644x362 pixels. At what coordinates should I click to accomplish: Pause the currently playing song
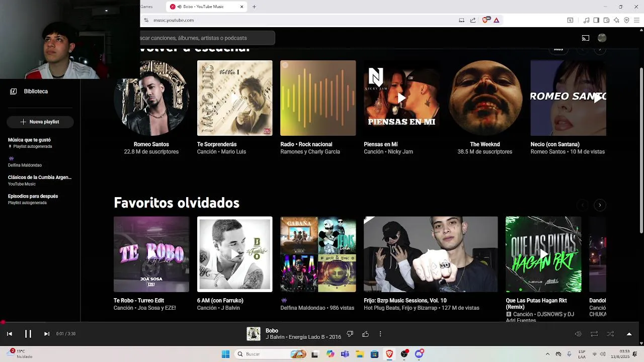click(x=28, y=334)
